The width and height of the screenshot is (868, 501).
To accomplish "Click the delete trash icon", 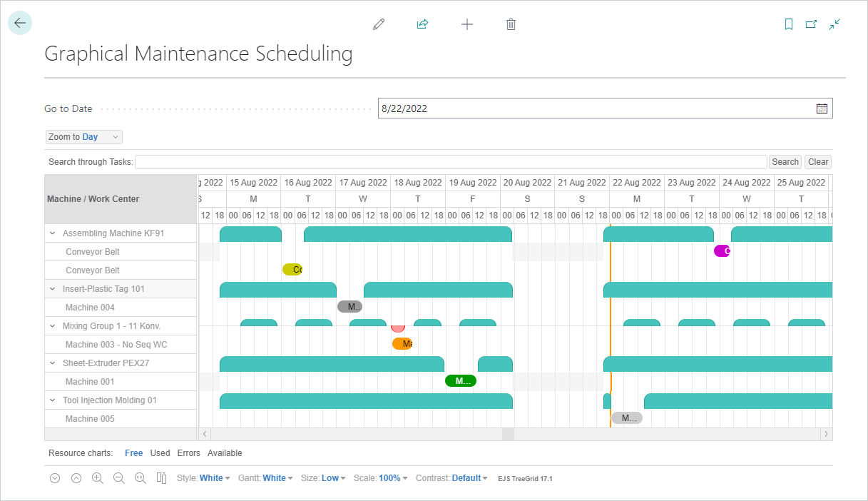I will pos(511,24).
